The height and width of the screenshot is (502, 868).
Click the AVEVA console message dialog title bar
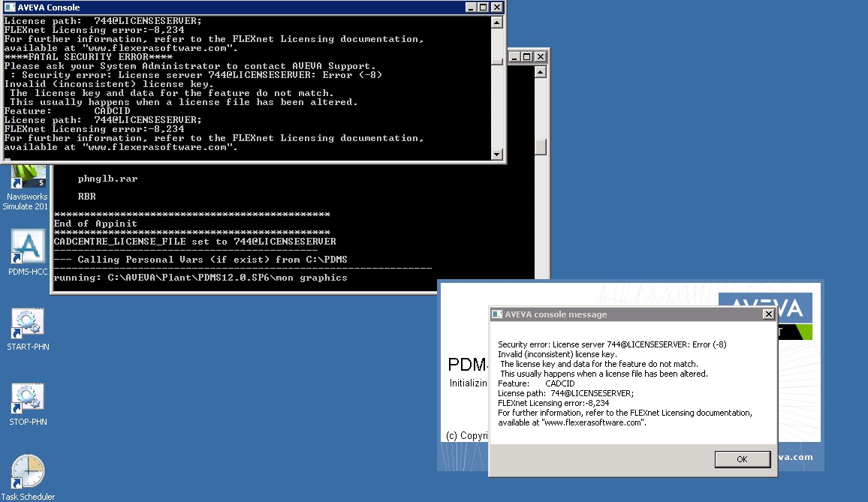click(x=633, y=314)
